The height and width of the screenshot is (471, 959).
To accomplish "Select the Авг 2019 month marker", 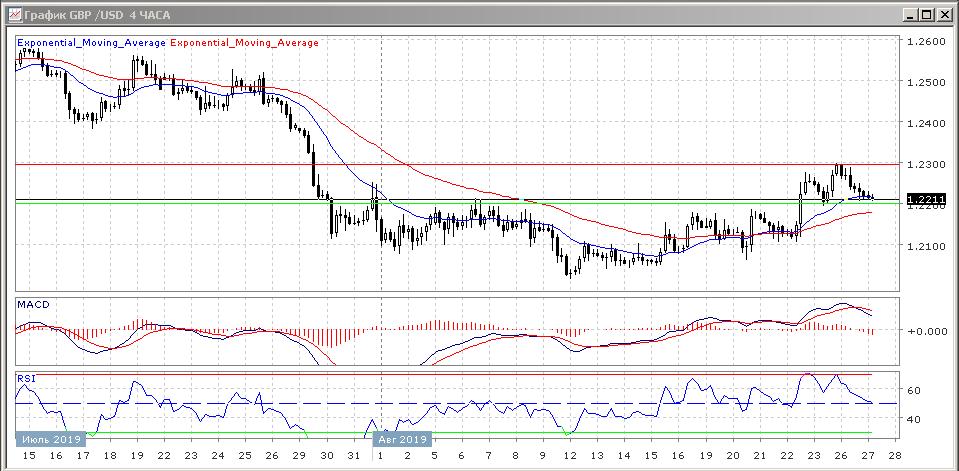I will (x=402, y=439).
